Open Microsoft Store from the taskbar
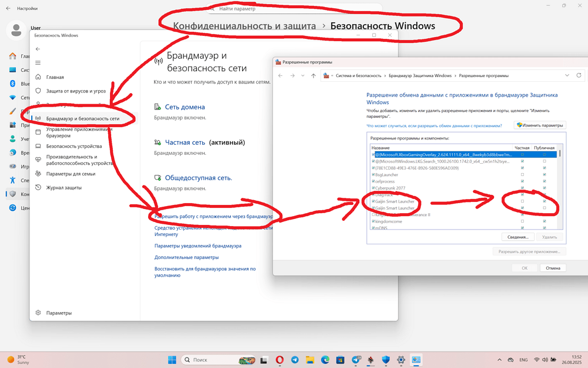 point(340,360)
